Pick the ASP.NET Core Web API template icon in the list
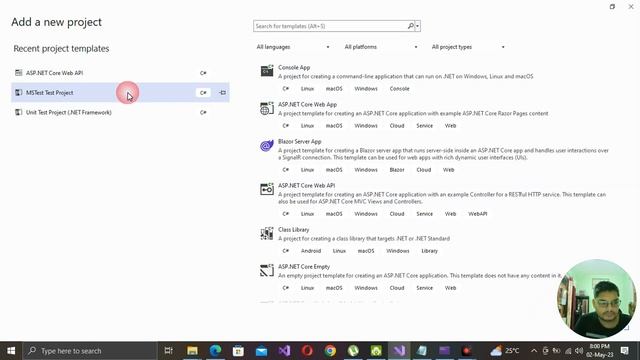 [267, 189]
